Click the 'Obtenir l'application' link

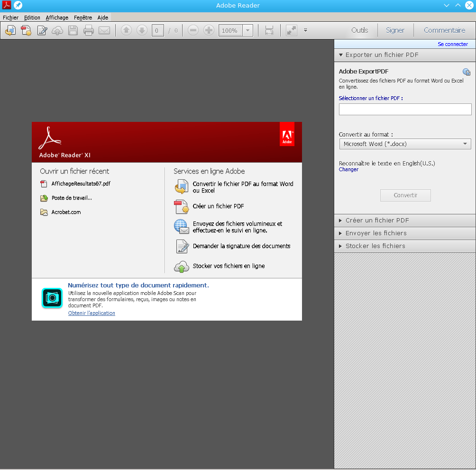pyautogui.click(x=92, y=313)
